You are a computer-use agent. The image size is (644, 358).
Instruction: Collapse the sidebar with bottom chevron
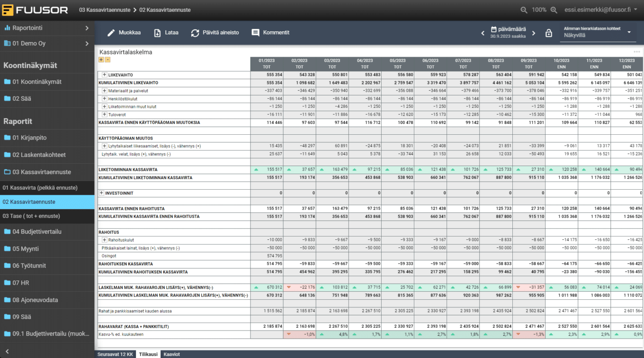click(7, 351)
